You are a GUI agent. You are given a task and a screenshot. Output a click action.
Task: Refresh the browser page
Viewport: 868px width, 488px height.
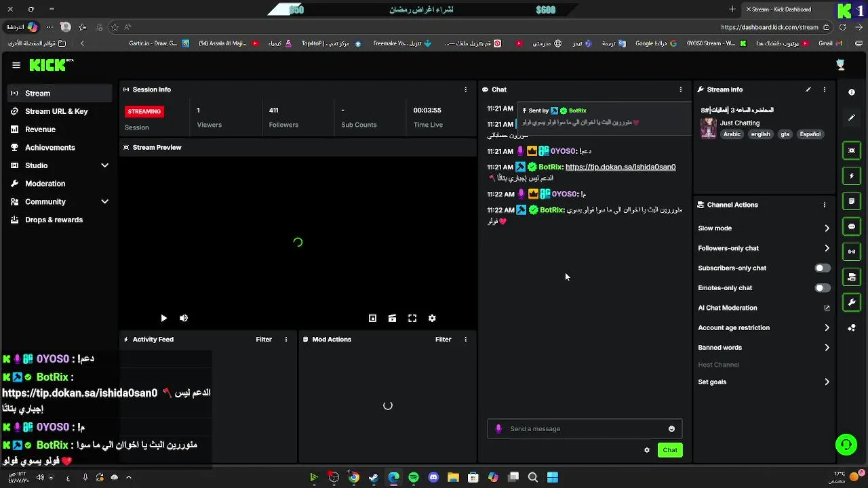(843, 27)
